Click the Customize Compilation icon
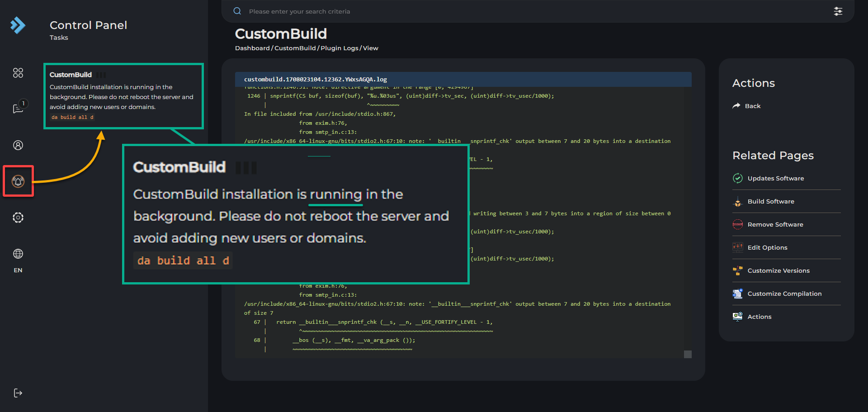The height and width of the screenshot is (412, 868). pyautogui.click(x=738, y=294)
